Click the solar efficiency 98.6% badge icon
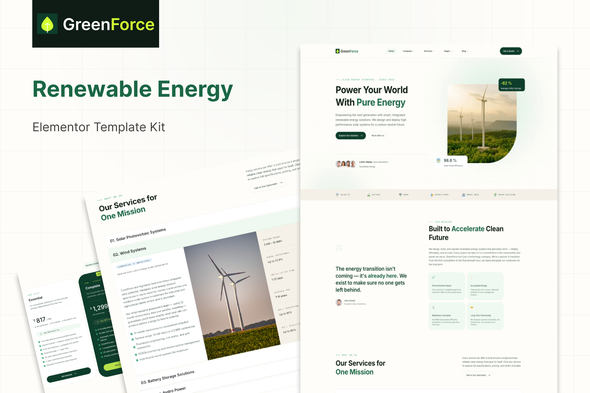The image size is (590, 393). point(438,161)
